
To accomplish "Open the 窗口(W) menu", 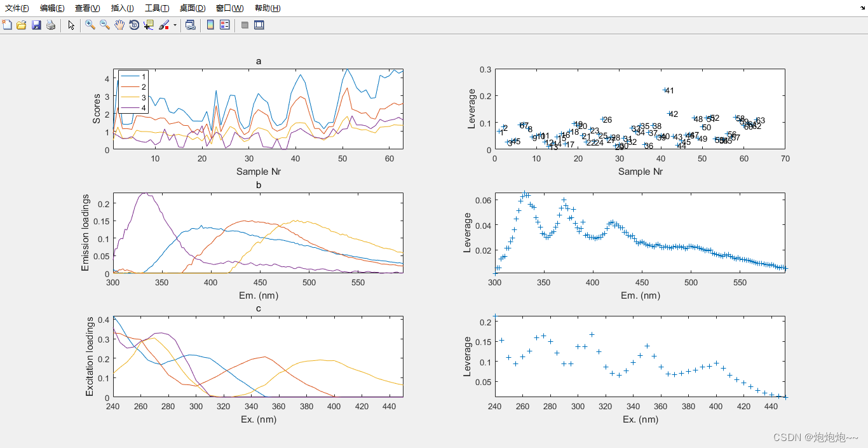I will click(229, 8).
